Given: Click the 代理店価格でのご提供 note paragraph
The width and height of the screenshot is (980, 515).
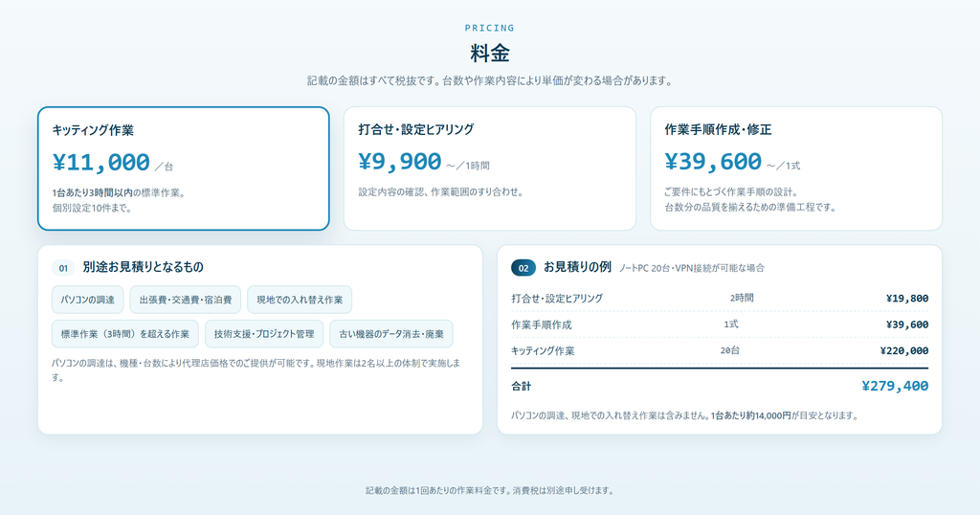Looking at the screenshot, I should [256, 370].
